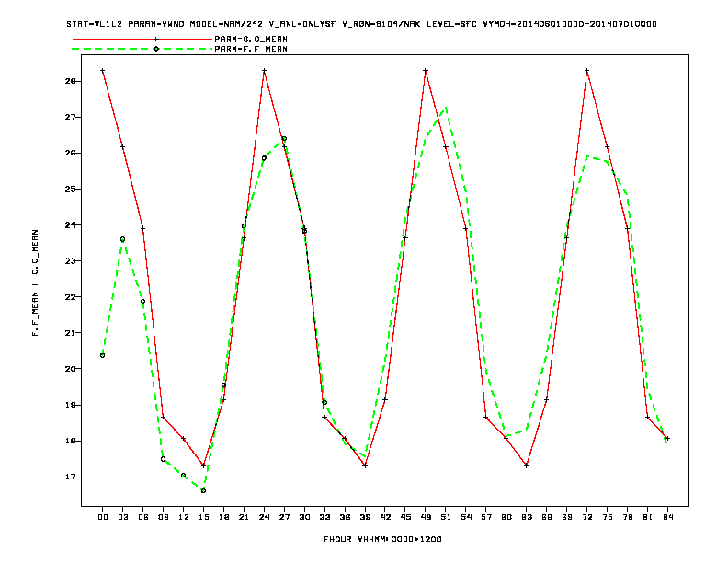Click x-axis tick label 21

[244, 517]
